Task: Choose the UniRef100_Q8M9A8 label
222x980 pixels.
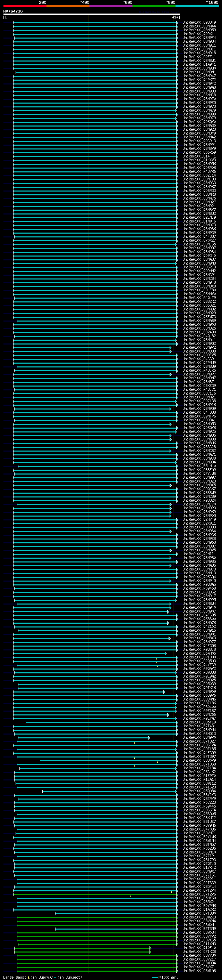Action: point(199,87)
